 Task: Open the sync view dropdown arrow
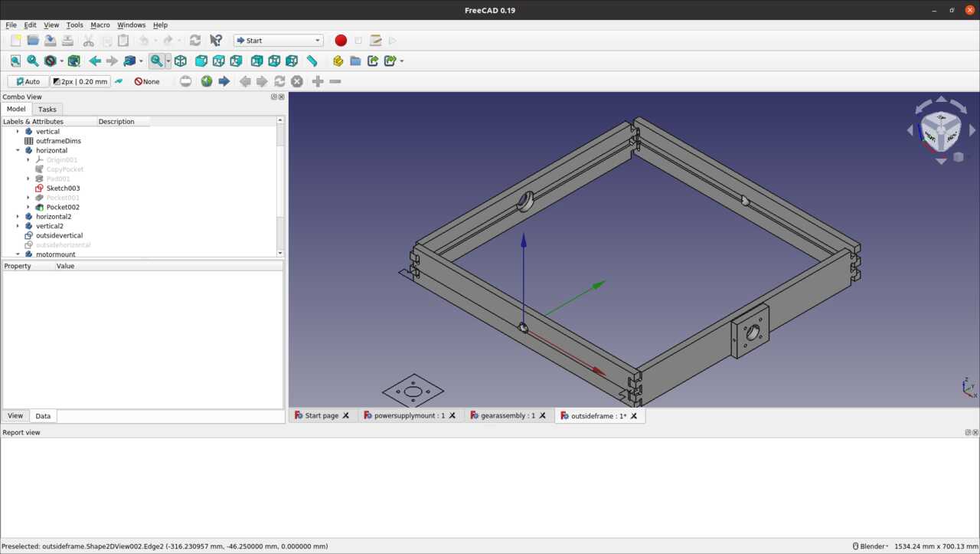click(141, 61)
